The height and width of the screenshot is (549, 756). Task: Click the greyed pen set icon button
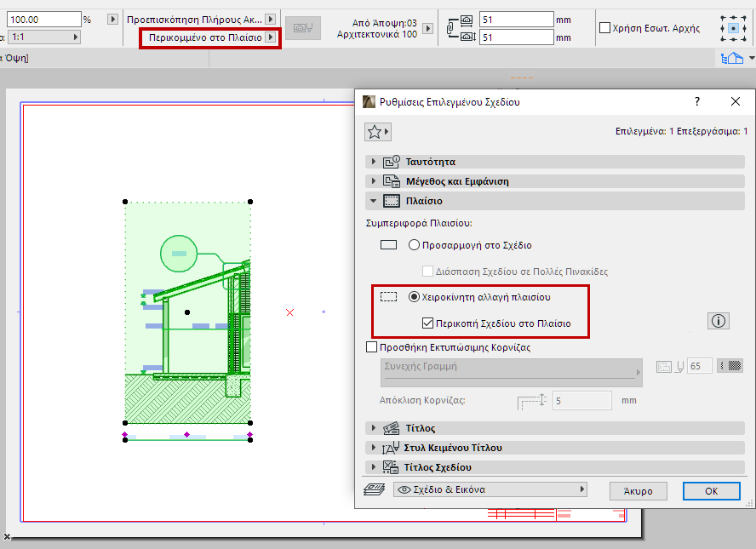[303, 28]
